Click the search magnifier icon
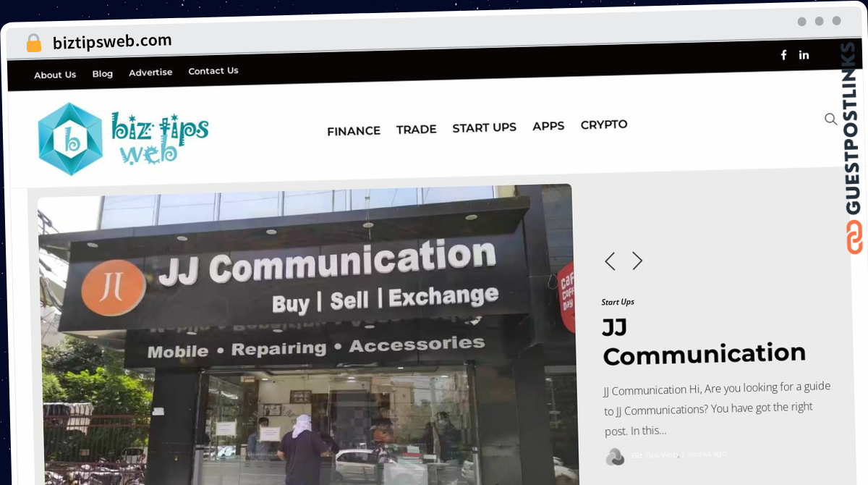868x485 pixels. (x=831, y=119)
